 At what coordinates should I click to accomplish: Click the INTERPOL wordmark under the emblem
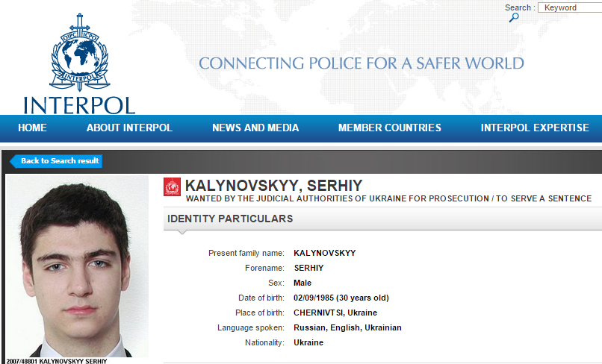(x=79, y=104)
